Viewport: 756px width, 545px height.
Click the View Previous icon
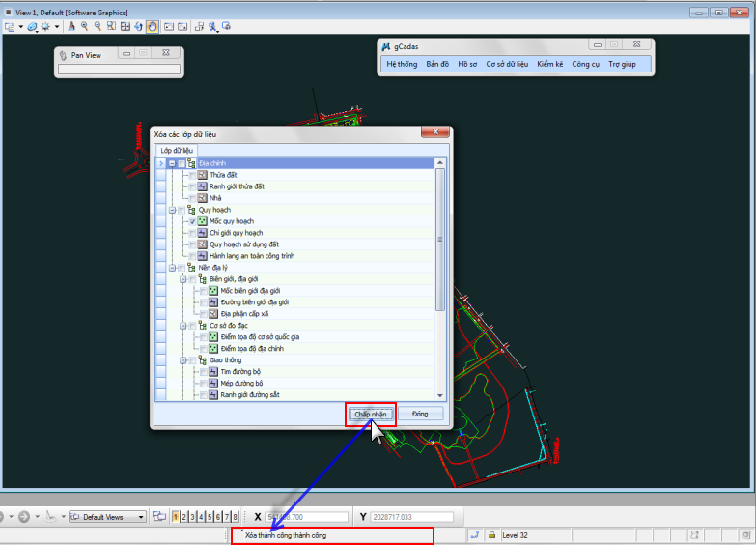tap(168, 26)
